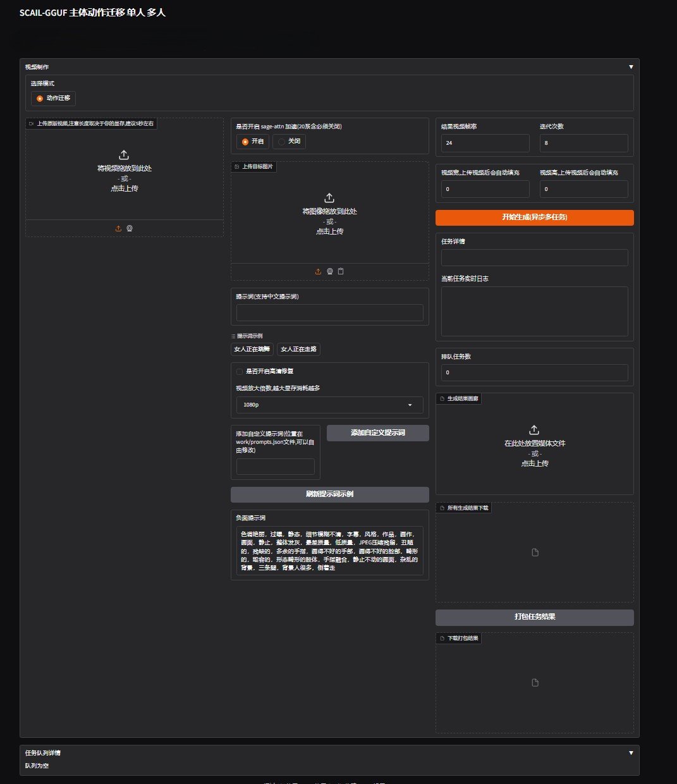
Task: Click the 提示词 prompt input field
Action: tap(329, 312)
